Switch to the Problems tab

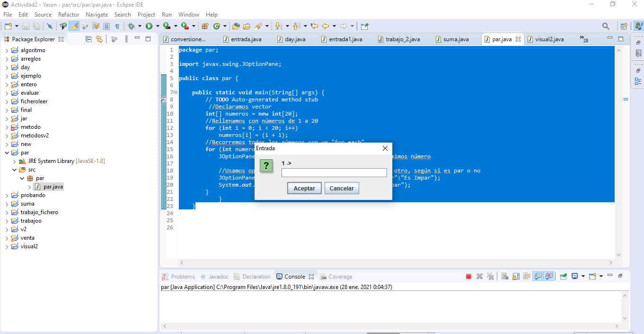tap(178, 277)
